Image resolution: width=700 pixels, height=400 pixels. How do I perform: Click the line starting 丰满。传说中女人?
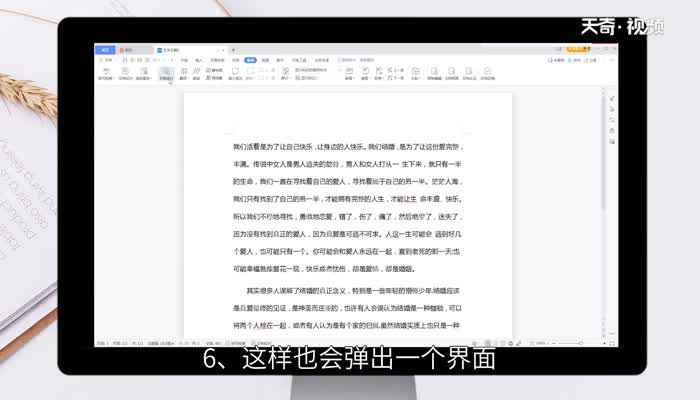pos(347,164)
